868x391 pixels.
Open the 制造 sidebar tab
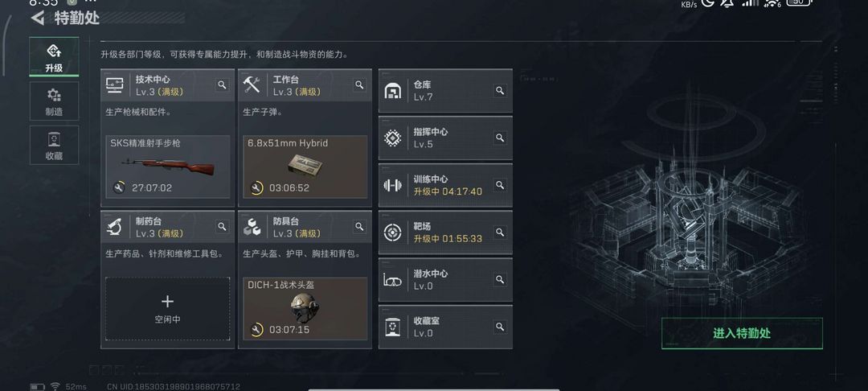(x=55, y=101)
